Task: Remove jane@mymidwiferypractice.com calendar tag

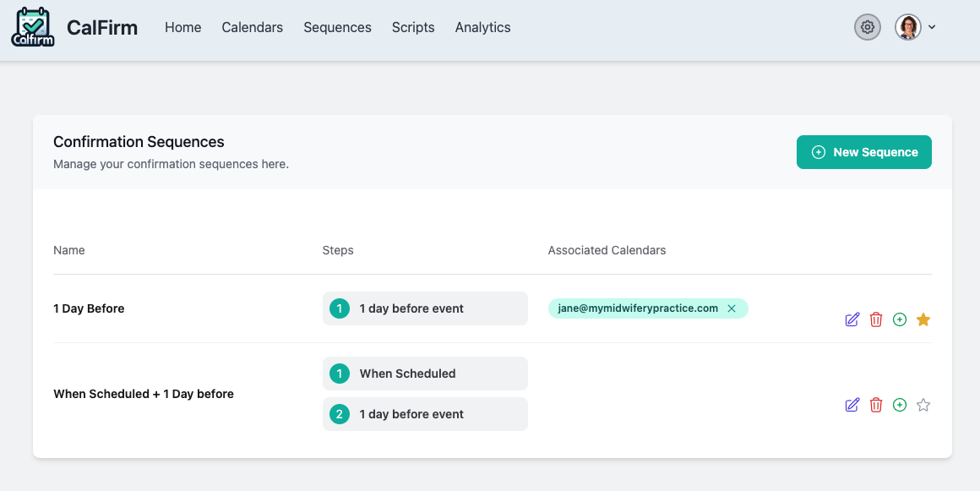Action: click(732, 308)
